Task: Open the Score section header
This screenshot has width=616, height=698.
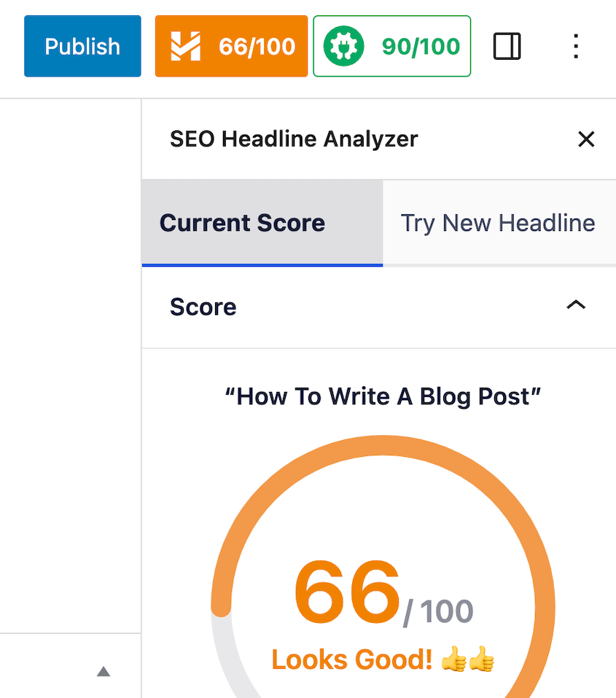Action: click(203, 307)
